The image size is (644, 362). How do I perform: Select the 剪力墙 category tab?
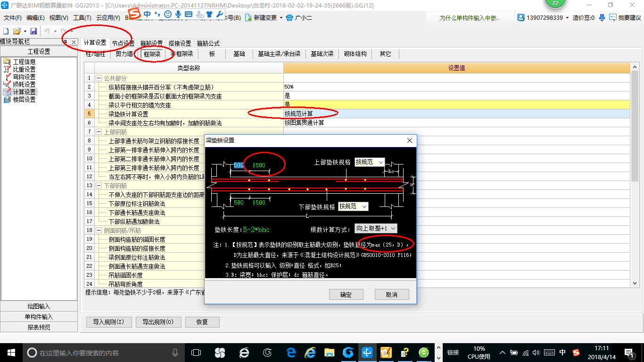click(124, 54)
